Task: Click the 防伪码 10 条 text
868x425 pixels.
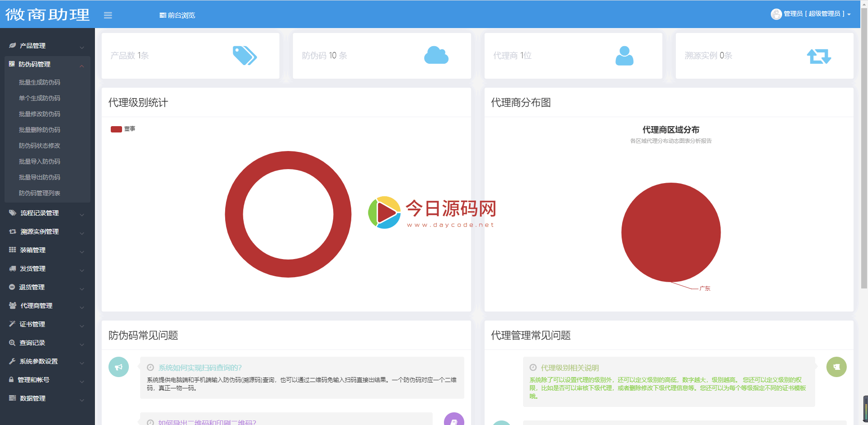Action: (325, 56)
